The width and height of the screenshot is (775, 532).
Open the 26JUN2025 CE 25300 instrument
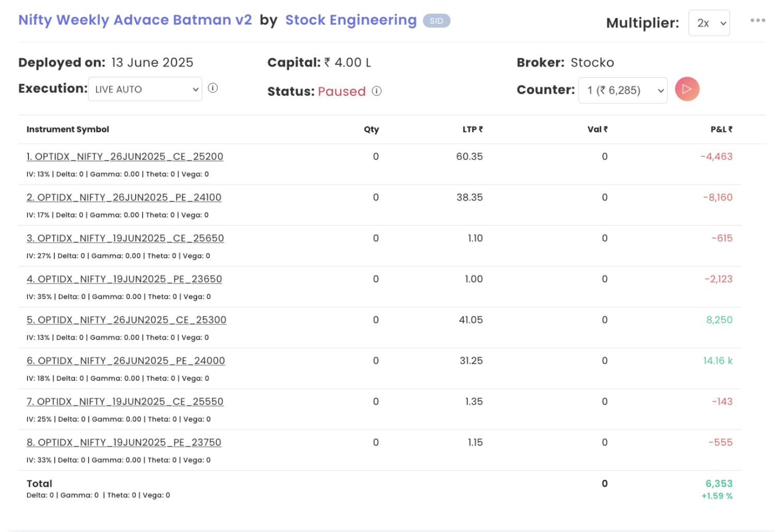tap(126, 320)
